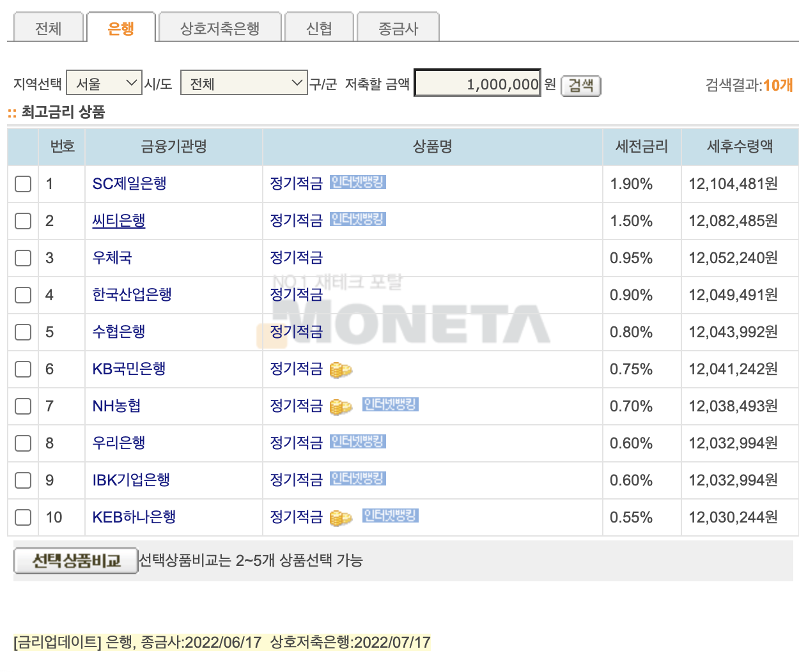This screenshot has height=672, width=799.
Task: Select the 은행 tab
Action: point(121,28)
